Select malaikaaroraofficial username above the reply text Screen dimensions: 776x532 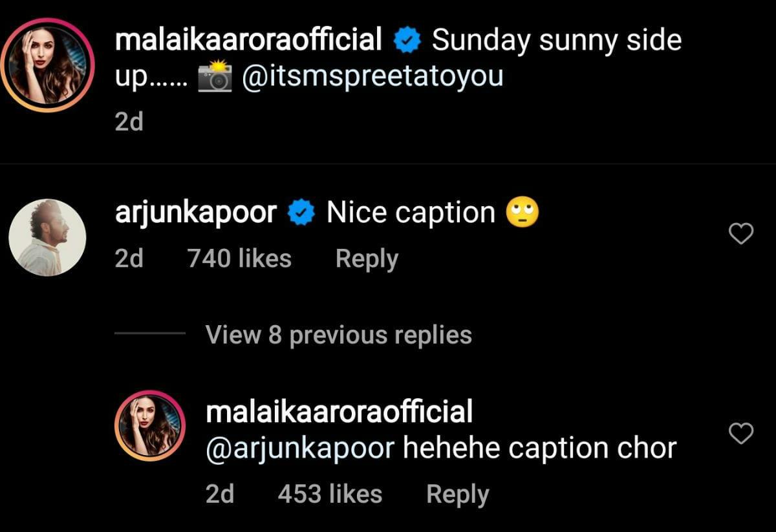[339, 412]
